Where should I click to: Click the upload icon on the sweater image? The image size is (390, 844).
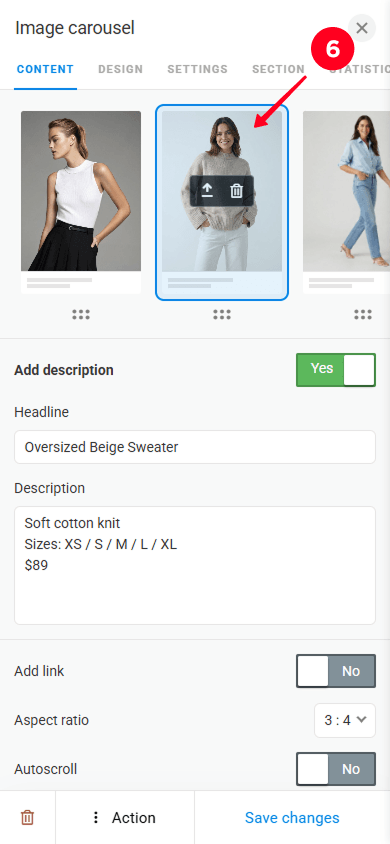click(207, 191)
